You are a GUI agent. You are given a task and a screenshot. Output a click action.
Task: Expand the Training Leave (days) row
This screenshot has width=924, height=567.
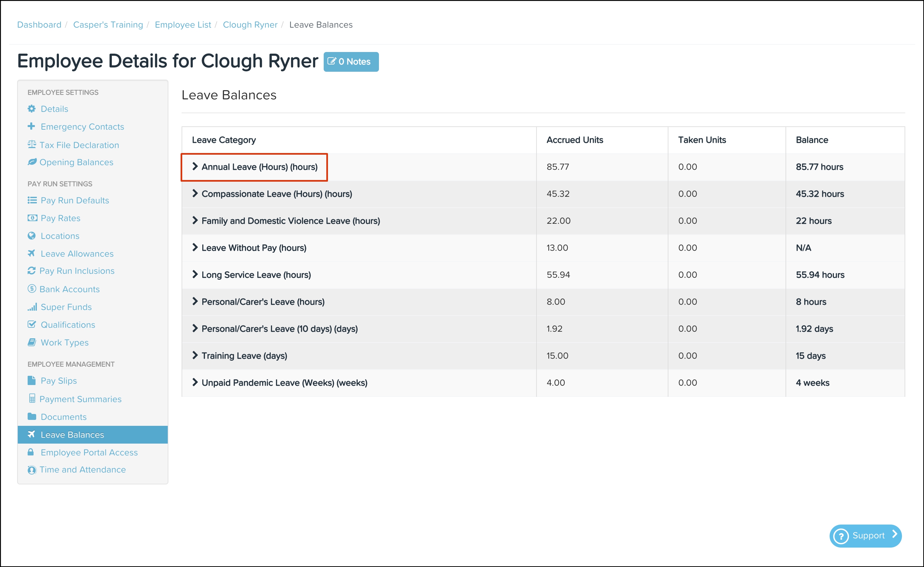pos(195,355)
